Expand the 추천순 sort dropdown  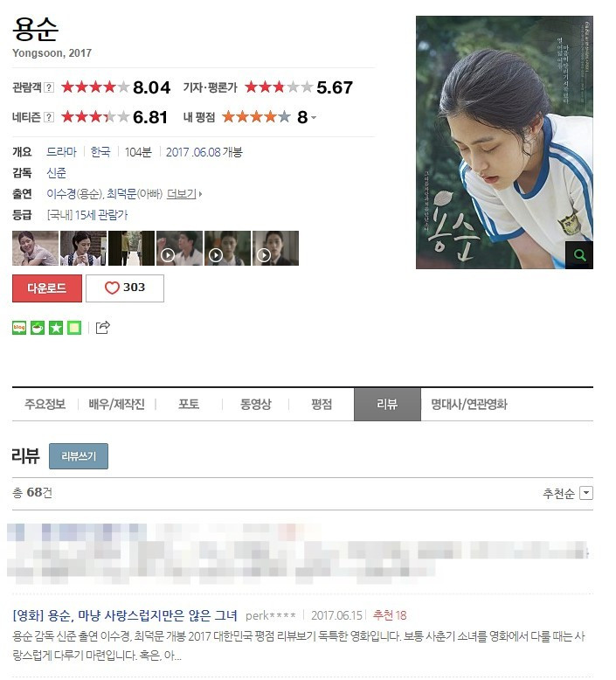586,493
